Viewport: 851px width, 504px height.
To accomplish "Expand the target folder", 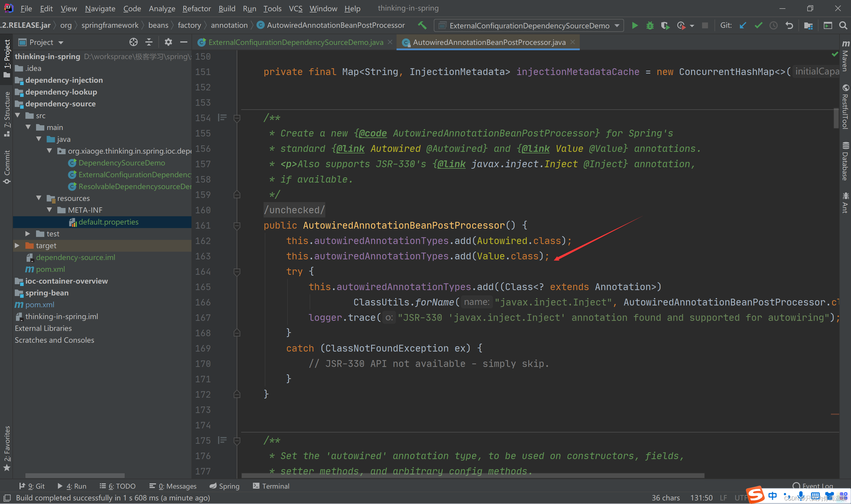I will pos(17,245).
